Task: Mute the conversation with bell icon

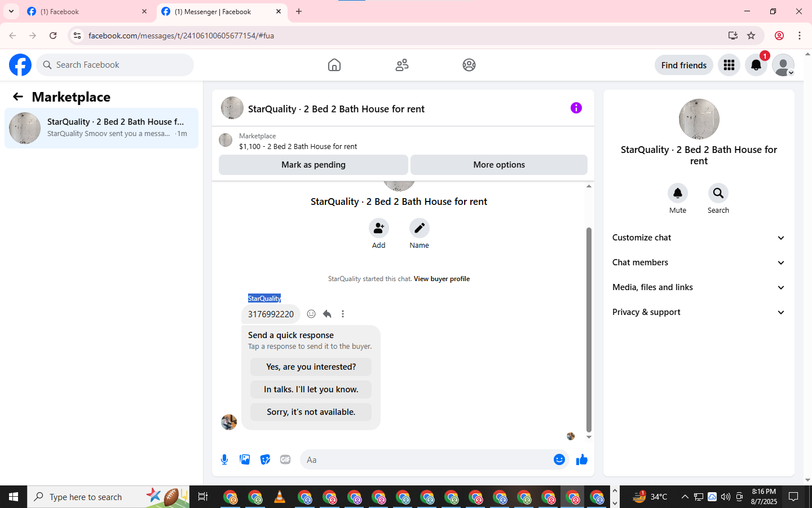Action: [678, 193]
